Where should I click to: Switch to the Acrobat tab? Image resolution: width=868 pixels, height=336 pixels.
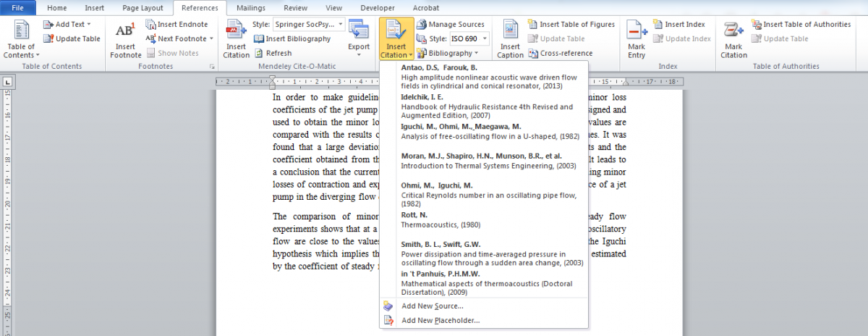click(426, 8)
